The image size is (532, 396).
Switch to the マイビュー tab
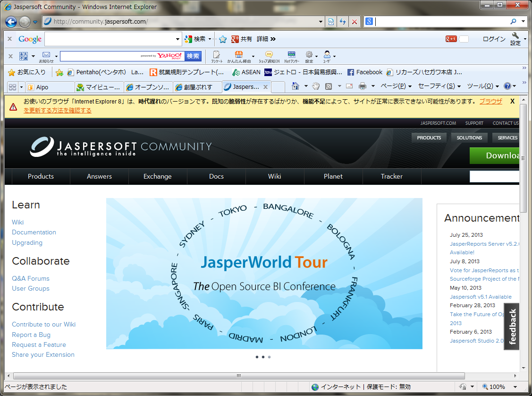(100, 87)
